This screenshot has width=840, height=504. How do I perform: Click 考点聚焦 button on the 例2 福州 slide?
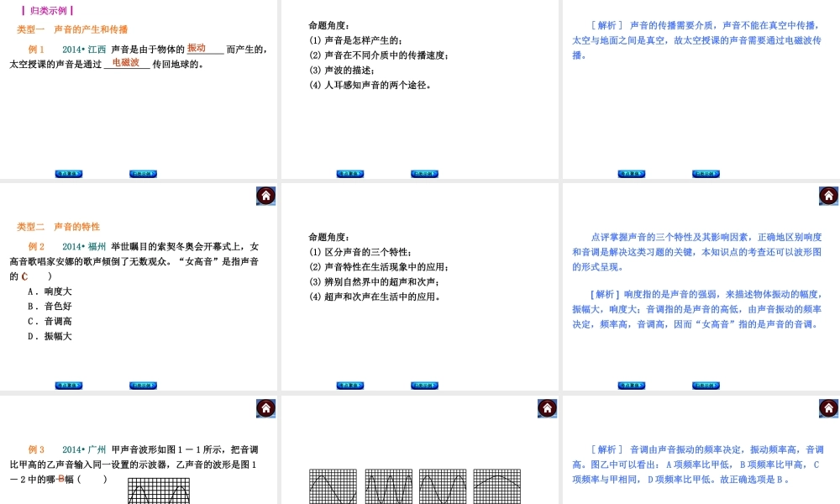click(x=69, y=385)
